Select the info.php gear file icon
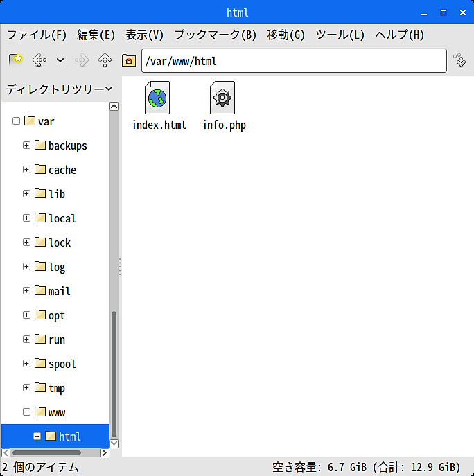474x476 pixels. click(222, 98)
